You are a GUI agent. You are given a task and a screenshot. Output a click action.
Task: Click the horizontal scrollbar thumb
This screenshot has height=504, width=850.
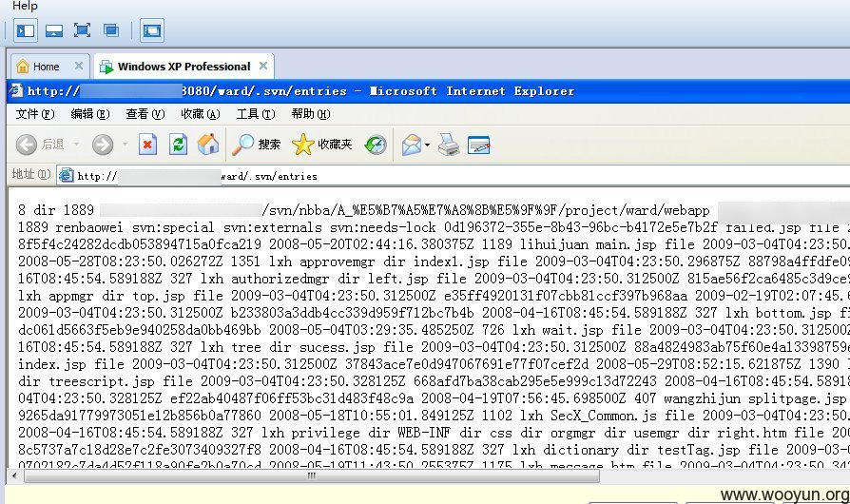[312, 476]
